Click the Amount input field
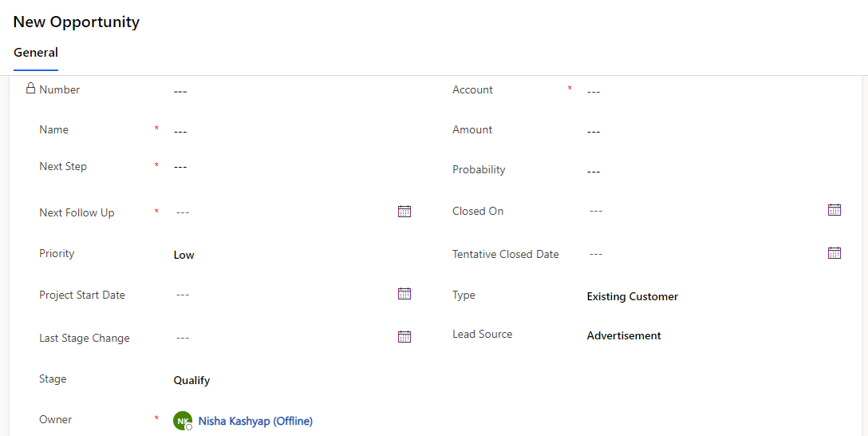 pos(710,131)
